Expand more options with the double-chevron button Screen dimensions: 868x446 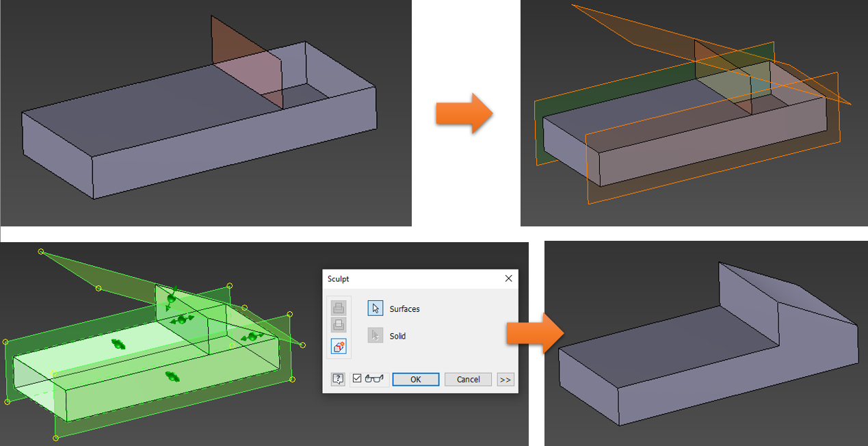504,380
